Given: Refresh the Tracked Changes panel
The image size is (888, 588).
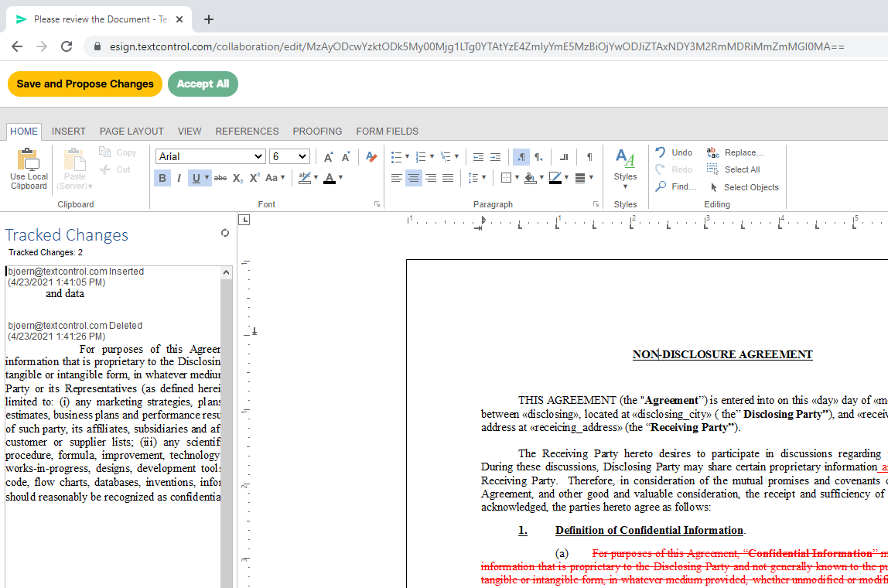Looking at the screenshot, I should click(x=225, y=233).
